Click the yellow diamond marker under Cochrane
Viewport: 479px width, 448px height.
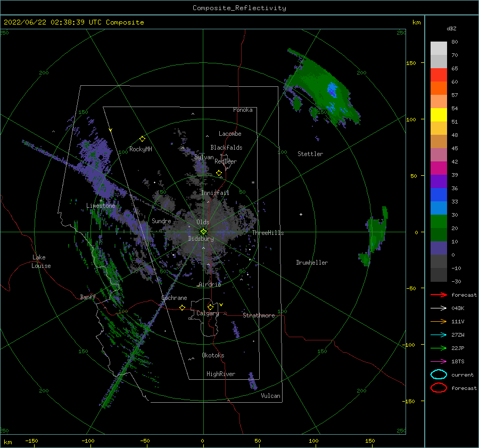tap(182, 307)
